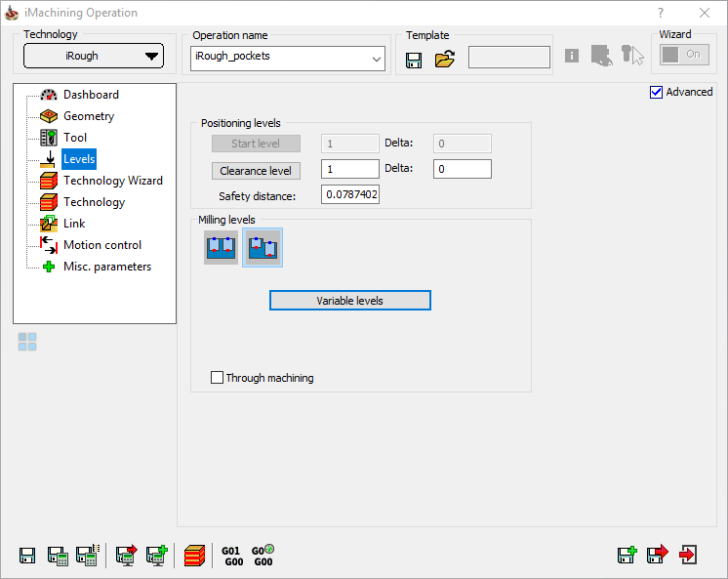Image resolution: width=728 pixels, height=579 pixels.
Task: Click the Clearance level Delta field
Action: 463,169
